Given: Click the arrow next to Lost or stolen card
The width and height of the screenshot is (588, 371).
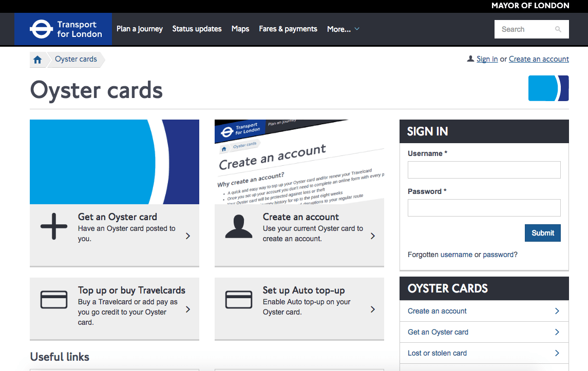Looking at the screenshot, I should [x=557, y=353].
